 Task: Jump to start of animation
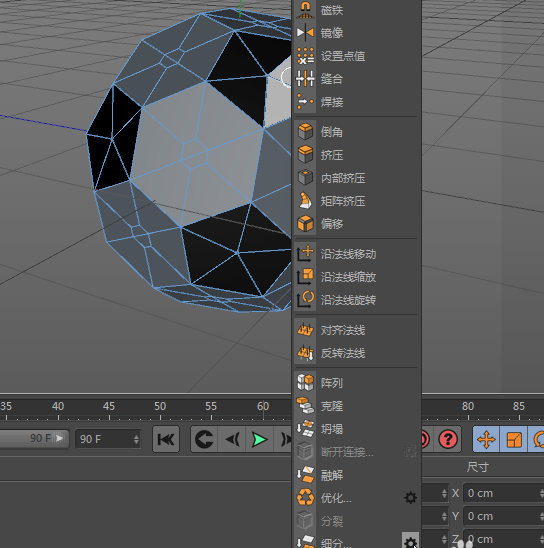(166, 439)
